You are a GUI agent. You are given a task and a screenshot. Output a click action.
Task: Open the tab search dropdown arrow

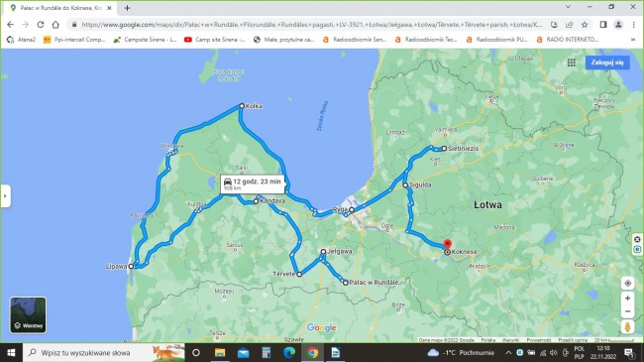568,7
